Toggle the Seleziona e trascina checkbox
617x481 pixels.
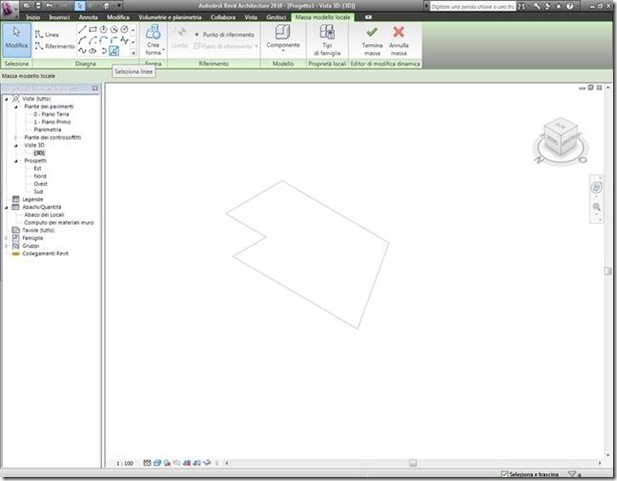coord(504,474)
